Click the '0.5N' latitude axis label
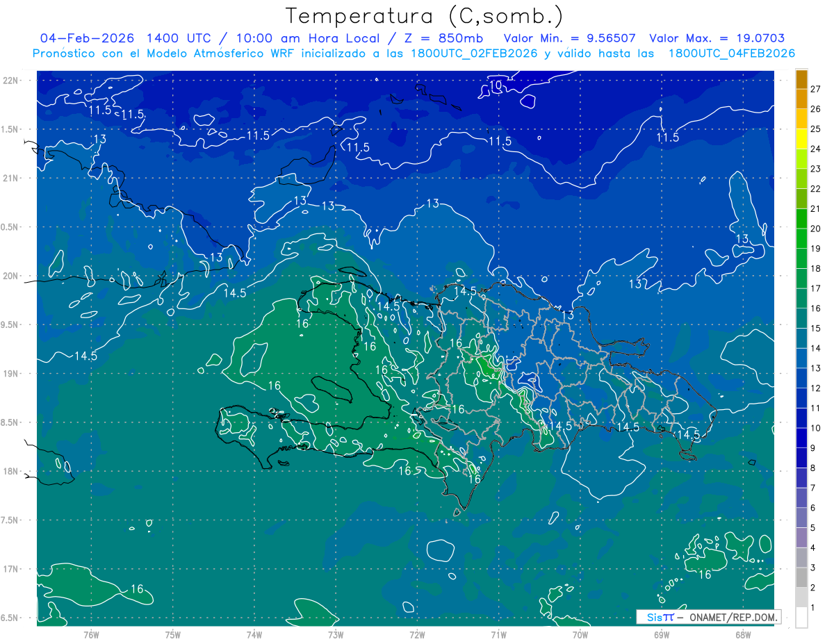The width and height of the screenshot is (834, 644). click(x=10, y=227)
